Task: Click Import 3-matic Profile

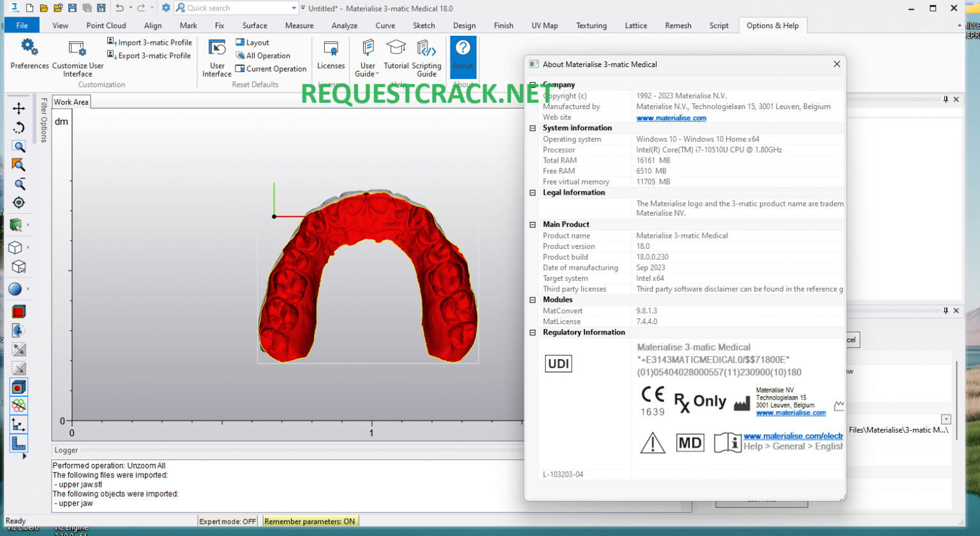Action: point(152,42)
